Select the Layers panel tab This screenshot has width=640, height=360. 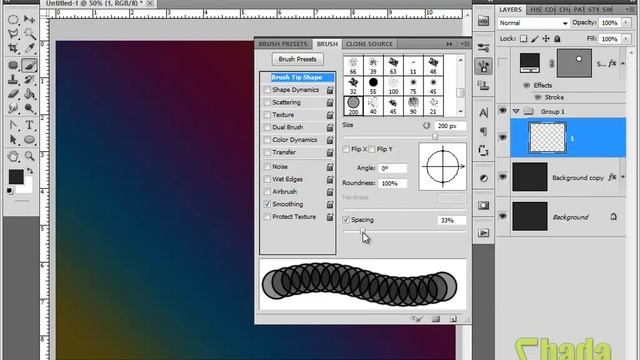[x=510, y=9]
